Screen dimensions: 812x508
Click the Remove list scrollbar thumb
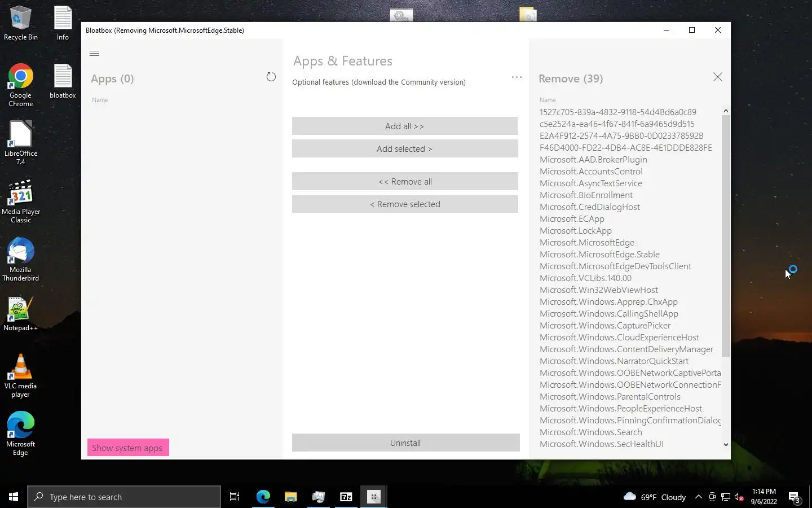[x=726, y=235]
